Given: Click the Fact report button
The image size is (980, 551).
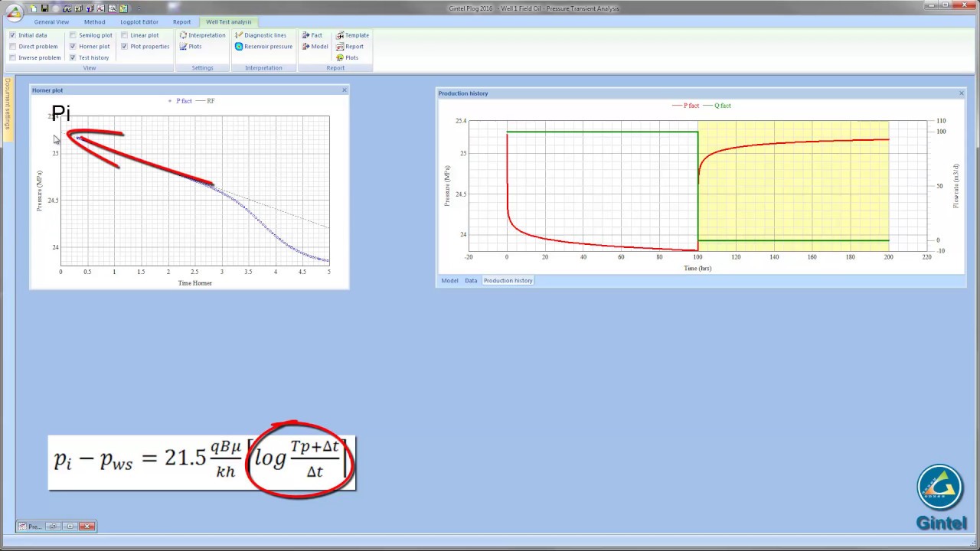Looking at the screenshot, I should point(312,35).
